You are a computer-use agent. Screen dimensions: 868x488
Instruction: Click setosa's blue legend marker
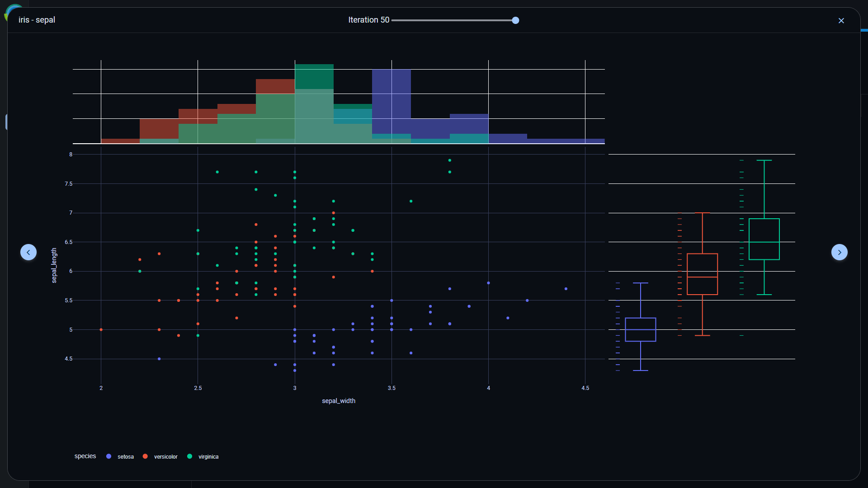pos(108,456)
